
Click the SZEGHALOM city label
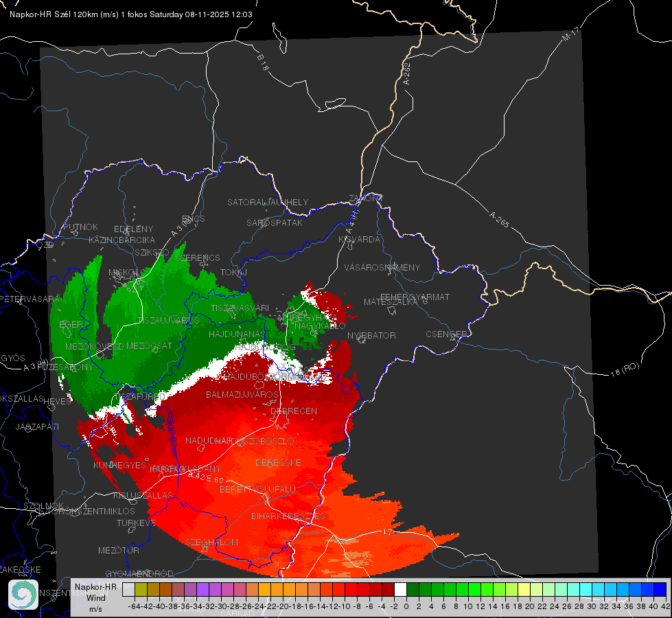[211, 542]
